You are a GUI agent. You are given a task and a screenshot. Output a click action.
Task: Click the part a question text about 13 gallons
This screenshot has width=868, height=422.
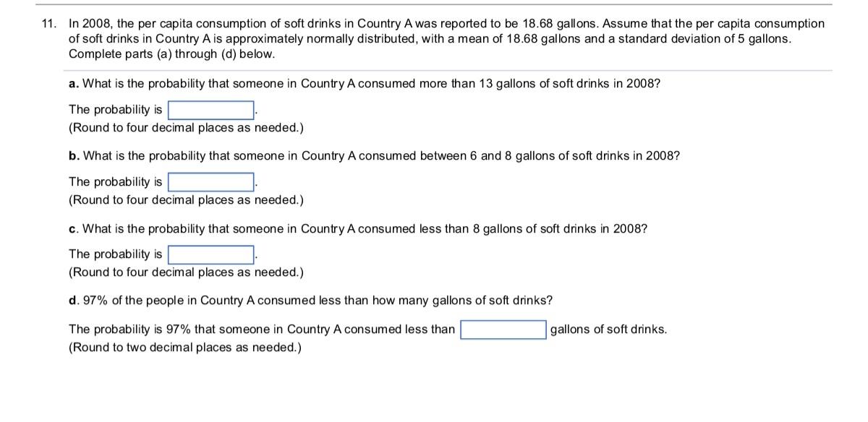click(362, 82)
